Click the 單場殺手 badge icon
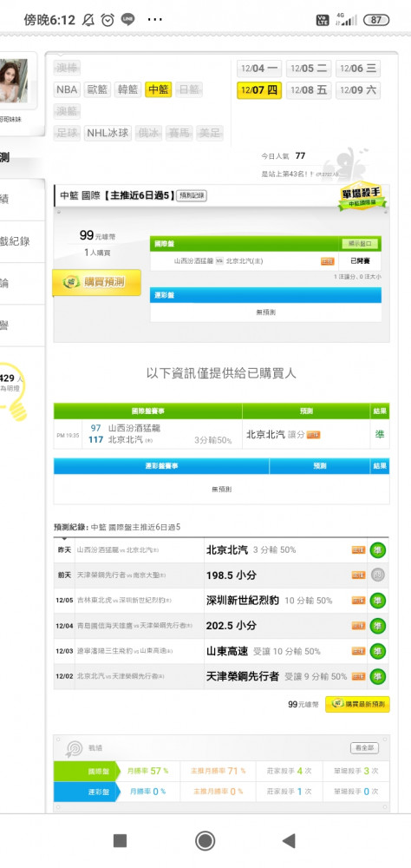Image resolution: width=411 pixels, height=868 pixels. [362, 196]
